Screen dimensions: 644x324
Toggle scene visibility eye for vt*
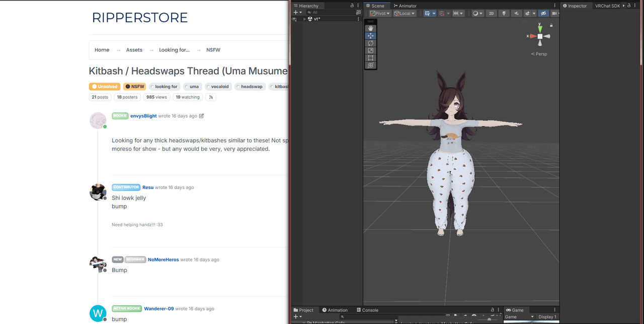point(294,19)
